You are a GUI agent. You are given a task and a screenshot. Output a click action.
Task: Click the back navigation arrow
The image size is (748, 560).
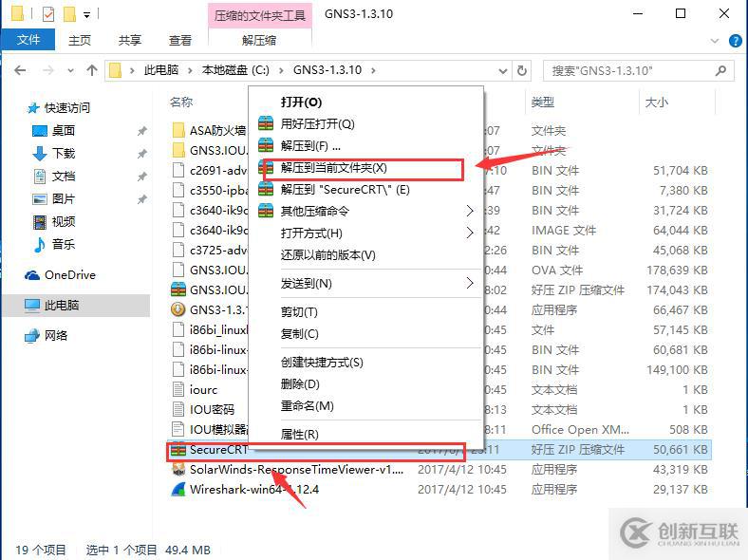20,70
